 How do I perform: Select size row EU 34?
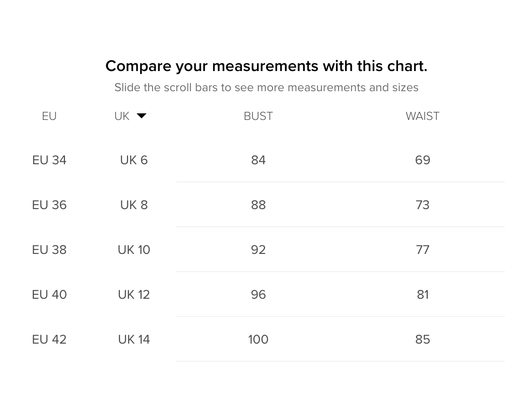(49, 160)
